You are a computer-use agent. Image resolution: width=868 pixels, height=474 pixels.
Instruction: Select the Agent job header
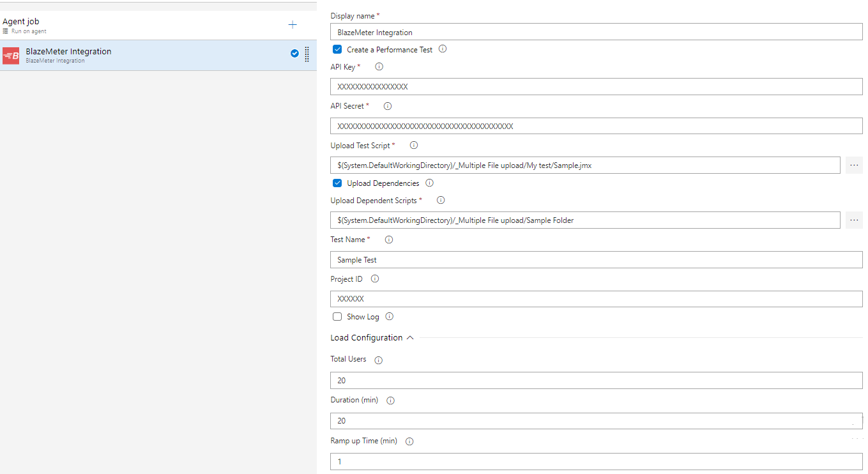coord(158,26)
